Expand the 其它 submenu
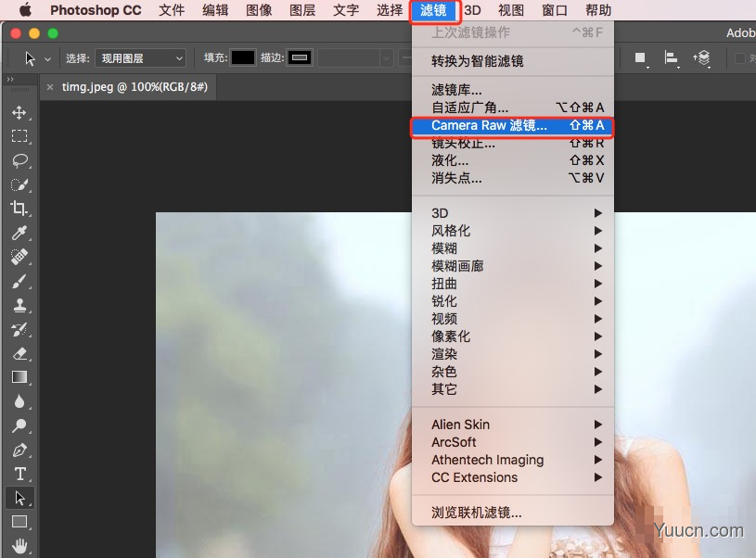The height and width of the screenshot is (558, 756). tap(512, 389)
